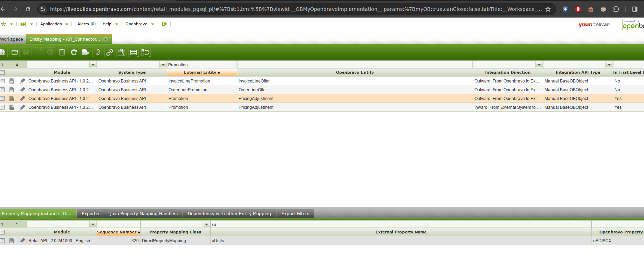Image resolution: width=644 pixels, height=258 pixels.
Task: Click External Entity filter field containing Promotion
Action: (202, 65)
